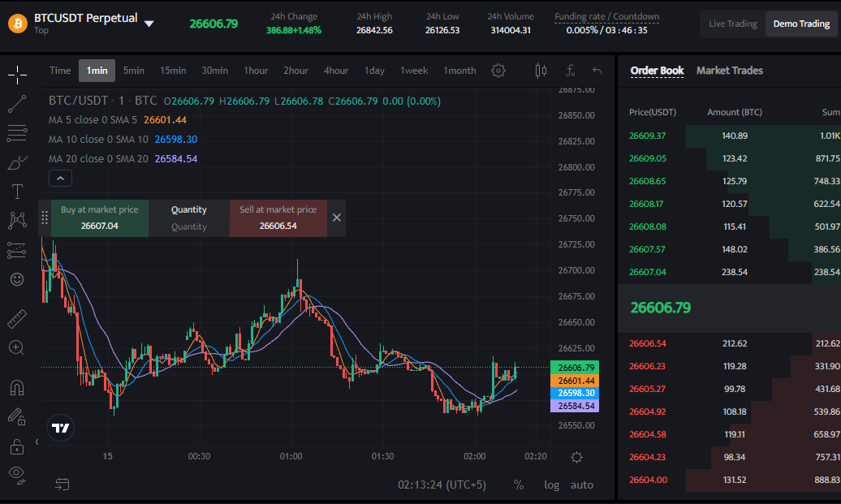Open the Fibonacci retracement lines tool
Viewport: 841px width, 504px height.
coord(17,133)
